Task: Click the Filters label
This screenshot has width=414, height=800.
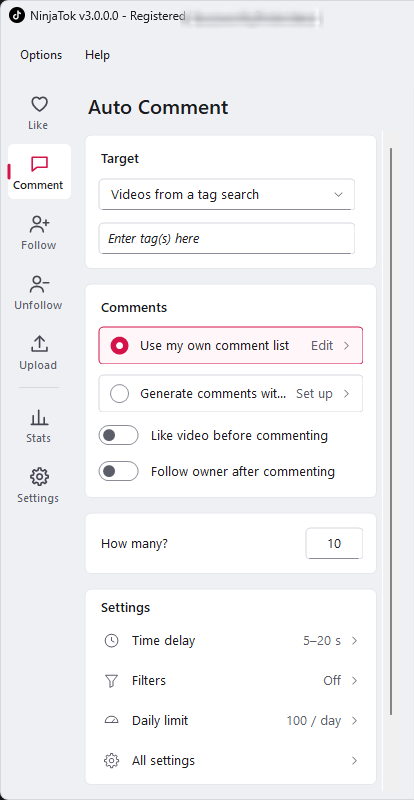Action: (149, 681)
